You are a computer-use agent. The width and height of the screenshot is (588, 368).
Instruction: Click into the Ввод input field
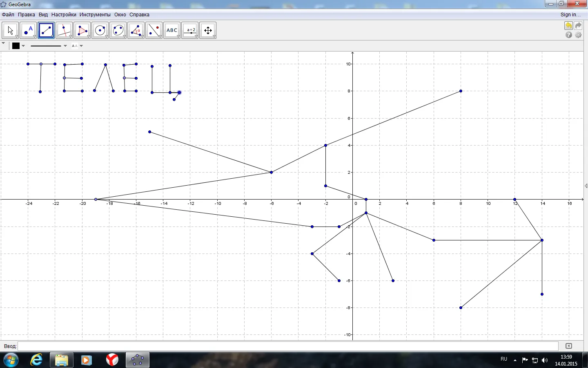click(x=288, y=346)
